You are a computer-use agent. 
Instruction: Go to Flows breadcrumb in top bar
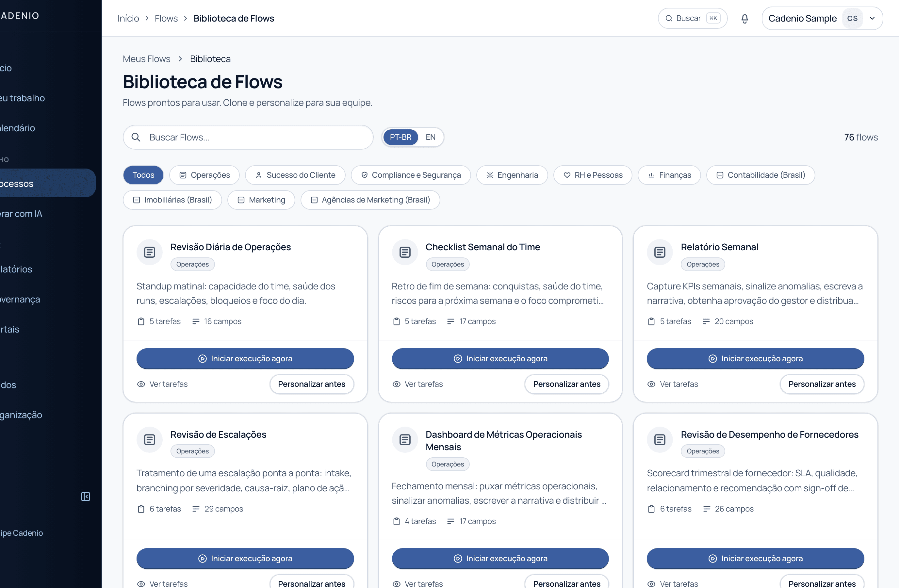coord(166,18)
